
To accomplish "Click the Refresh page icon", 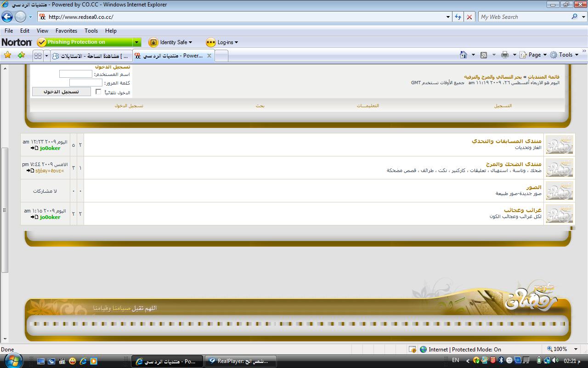I will pyautogui.click(x=458, y=17).
